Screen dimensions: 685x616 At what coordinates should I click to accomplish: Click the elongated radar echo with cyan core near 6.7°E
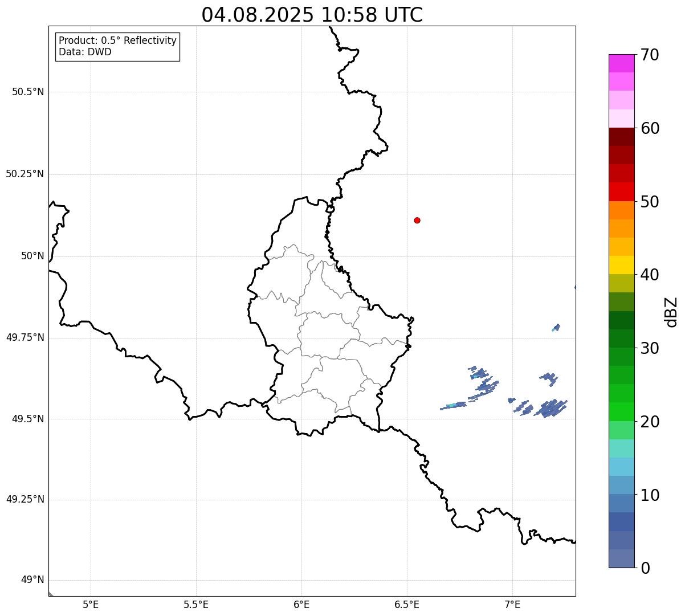(453, 406)
